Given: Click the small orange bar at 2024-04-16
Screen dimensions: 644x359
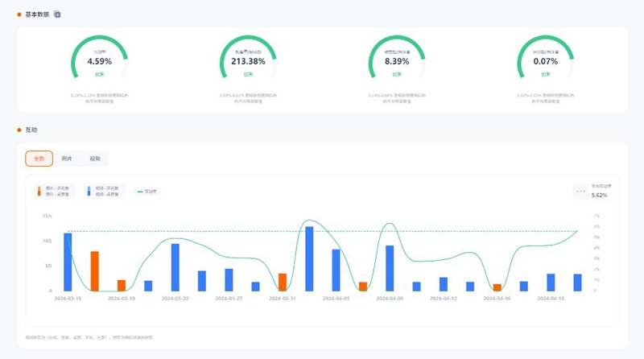Looking at the screenshot, I should 497,287.
